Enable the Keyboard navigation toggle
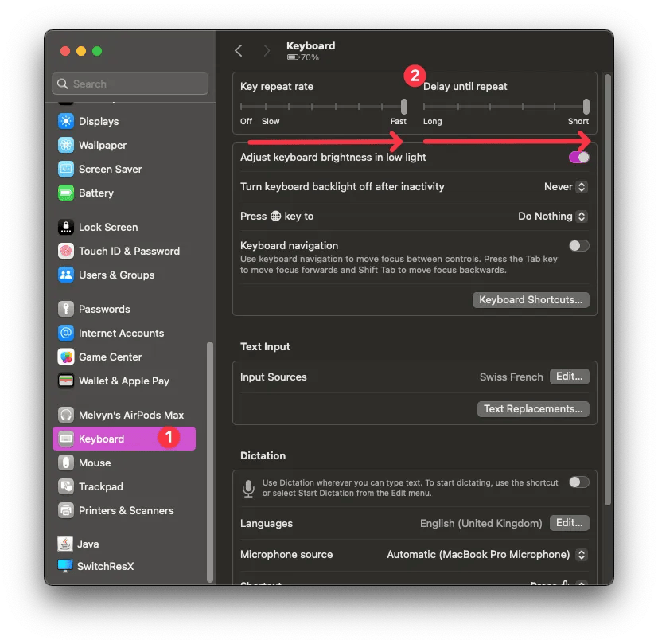The width and height of the screenshot is (658, 644). 578,246
